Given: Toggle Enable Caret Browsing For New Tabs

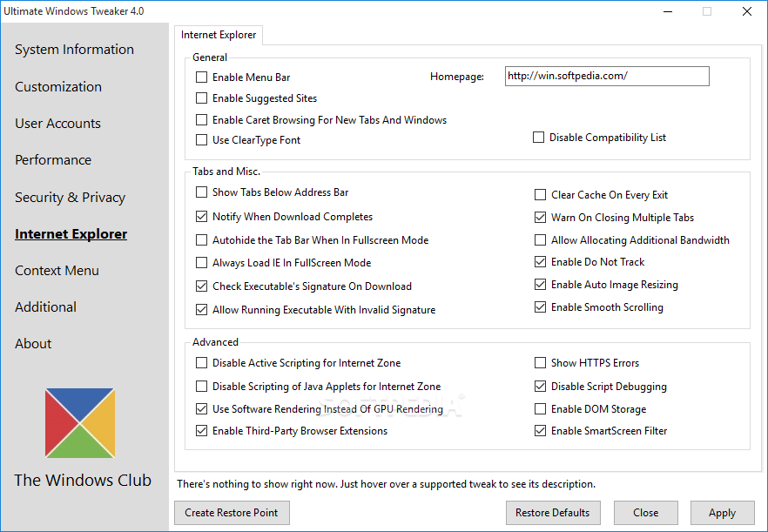Looking at the screenshot, I should click(201, 119).
